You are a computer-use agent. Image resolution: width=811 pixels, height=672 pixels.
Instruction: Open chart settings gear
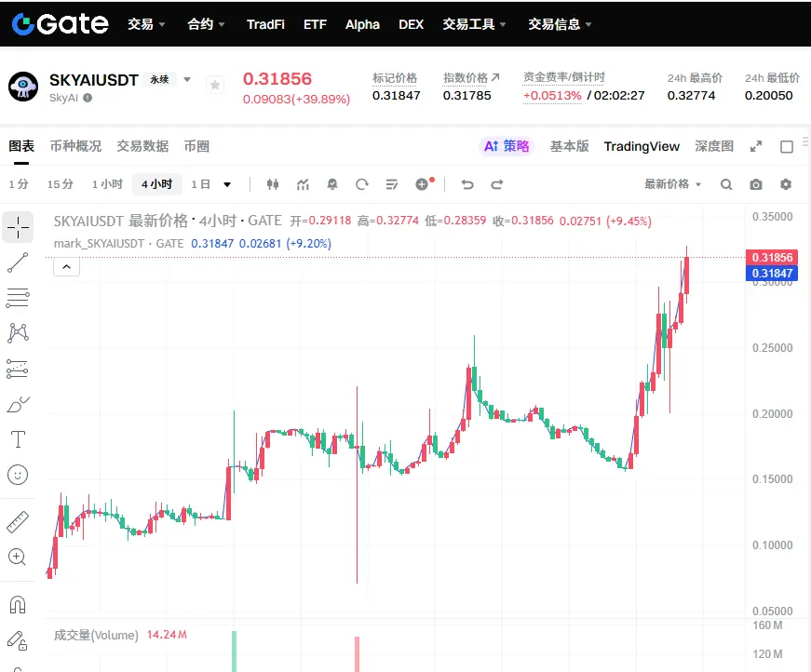[786, 184]
